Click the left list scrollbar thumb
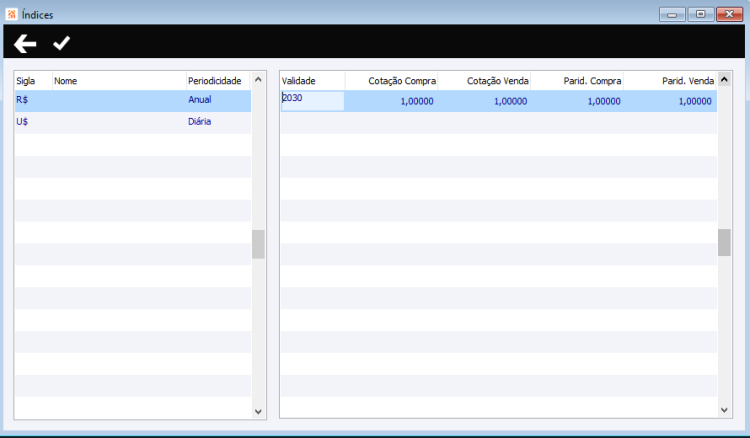750x438 pixels. pyautogui.click(x=258, y=244)
